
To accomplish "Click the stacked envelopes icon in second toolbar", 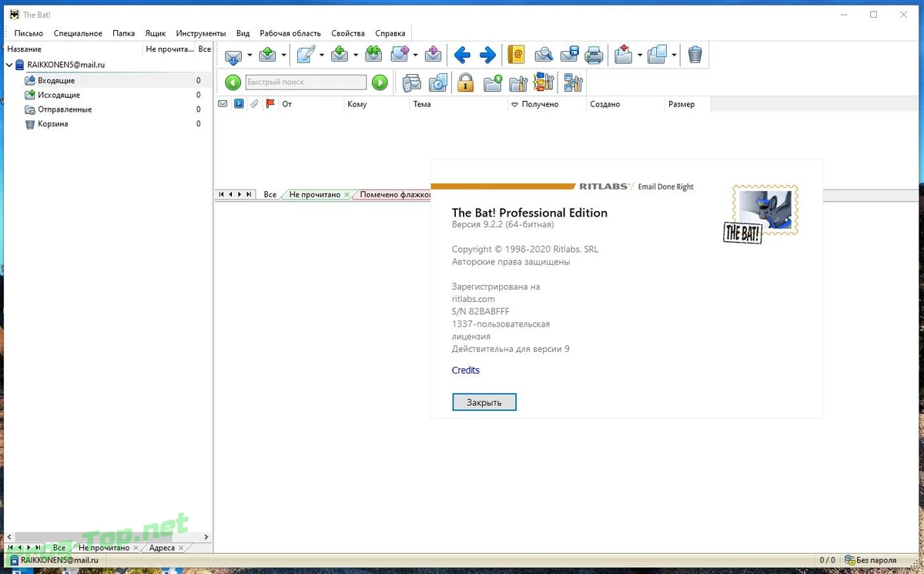I will coord(412,82).
